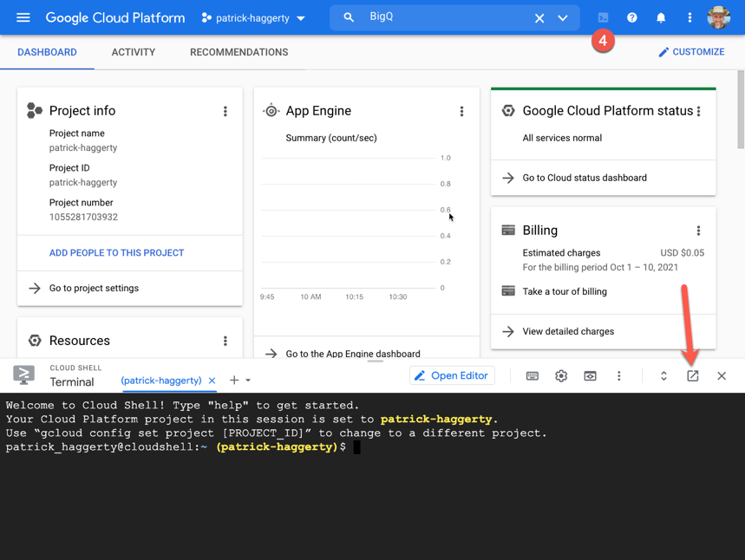The image size is (745, 560).
Task: Click the Resources card icon
Action: pos(35,341)
